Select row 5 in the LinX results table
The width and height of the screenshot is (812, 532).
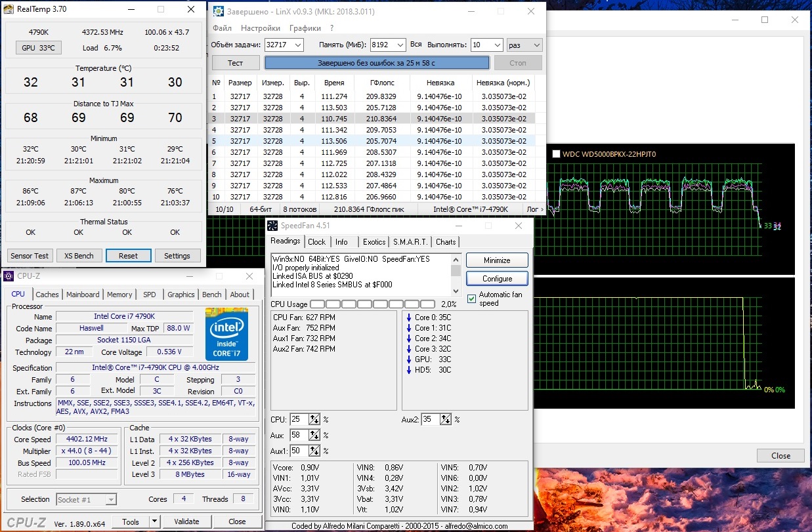[x=372, y=141]
